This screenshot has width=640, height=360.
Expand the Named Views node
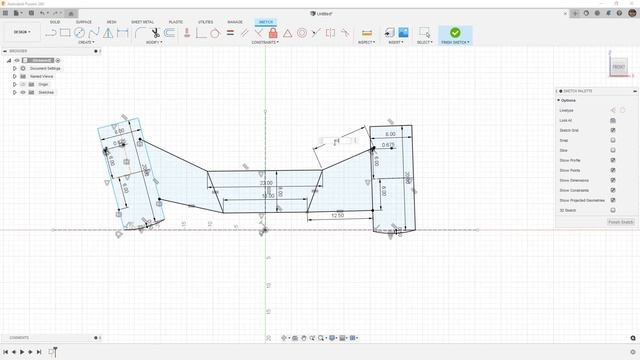click(x=15, y=76)
